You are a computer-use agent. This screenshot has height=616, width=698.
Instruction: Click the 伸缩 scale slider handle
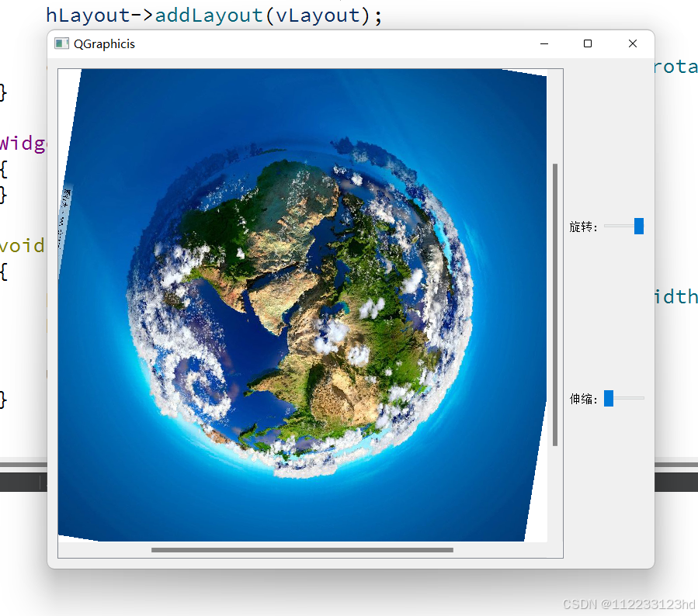click(609, 398)
